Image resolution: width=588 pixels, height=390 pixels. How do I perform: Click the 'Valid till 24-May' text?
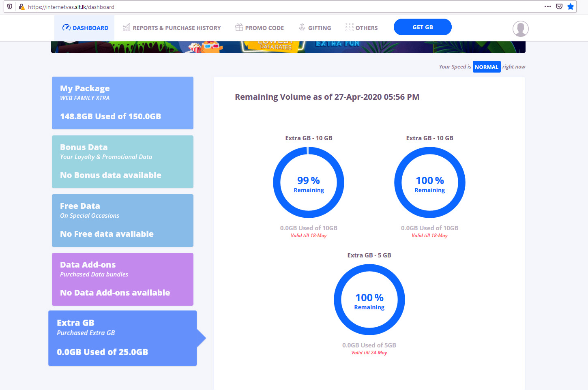click(369, 353)
